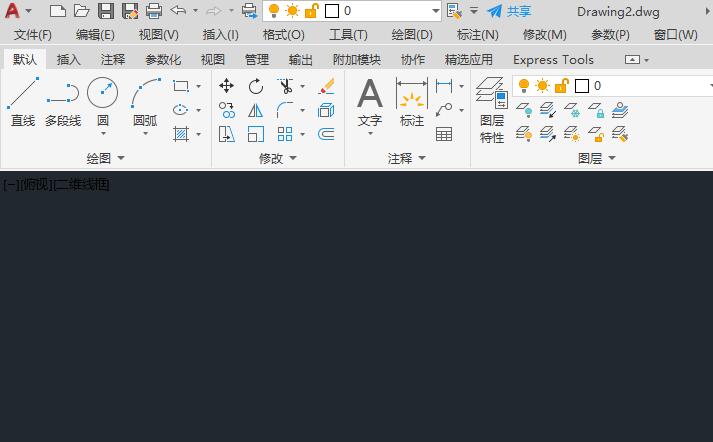Screen dimensions: 713x442
Task: Click the New drawing icon
Action: click(58, 10)
